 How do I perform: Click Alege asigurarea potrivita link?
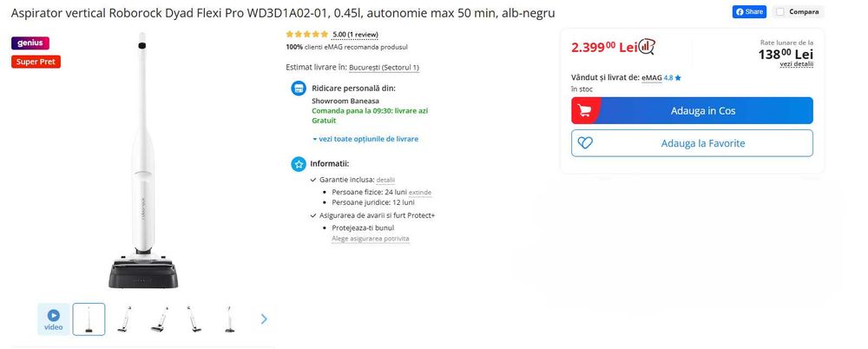click(371, 239)
